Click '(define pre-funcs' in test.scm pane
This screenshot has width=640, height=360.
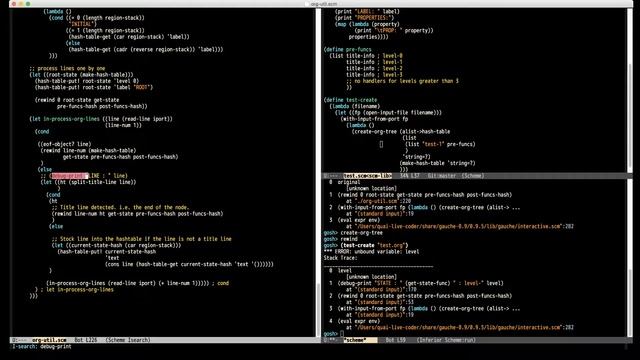click(x=348, y=49)
